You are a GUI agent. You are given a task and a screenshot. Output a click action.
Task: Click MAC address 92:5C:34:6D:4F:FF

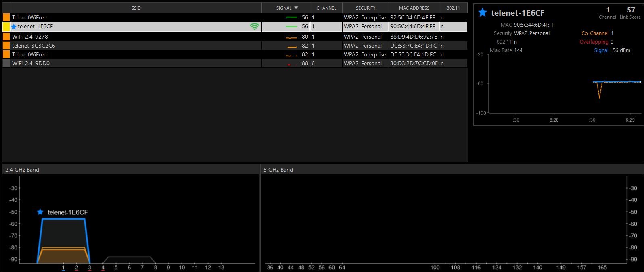pos(412,17)
